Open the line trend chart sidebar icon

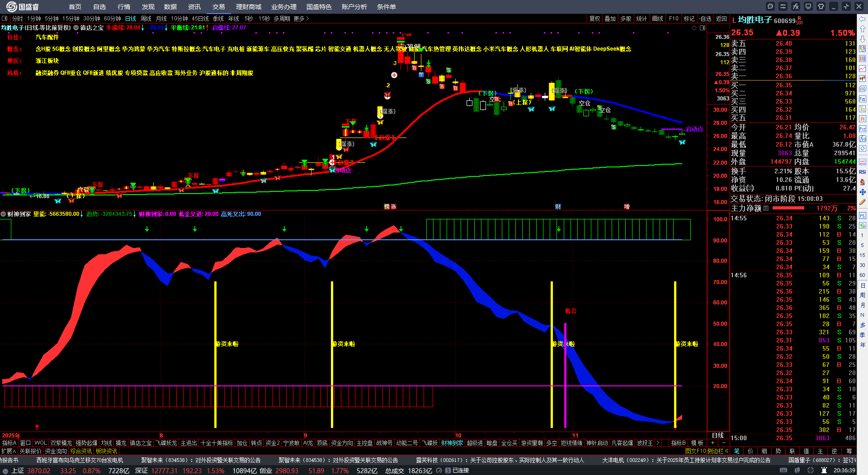click(863, 68)
